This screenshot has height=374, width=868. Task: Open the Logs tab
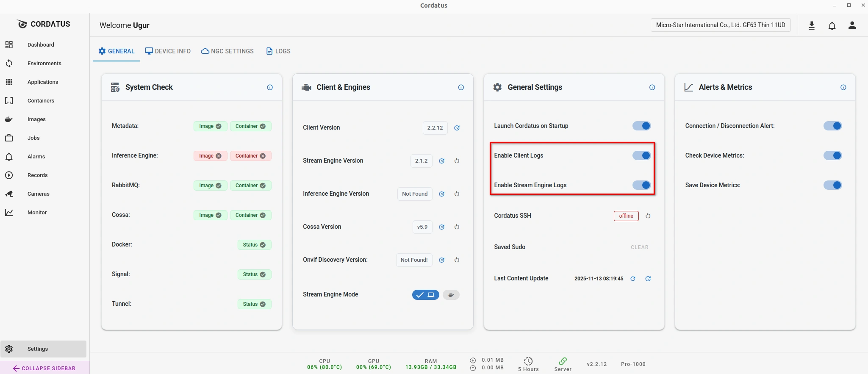click(x=278, y=51)
